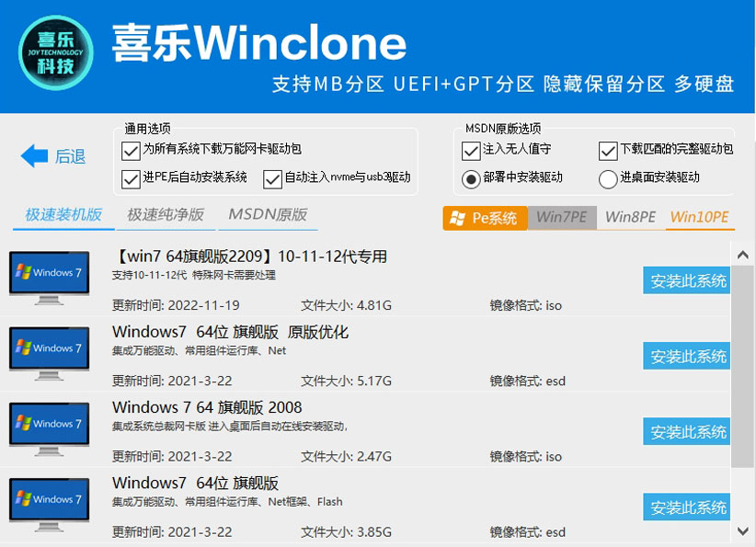Select the monitor icon for Windows 7 64 旗舰版 2008
The width and height of the screenshot is (756, 547).
point(49,429)
